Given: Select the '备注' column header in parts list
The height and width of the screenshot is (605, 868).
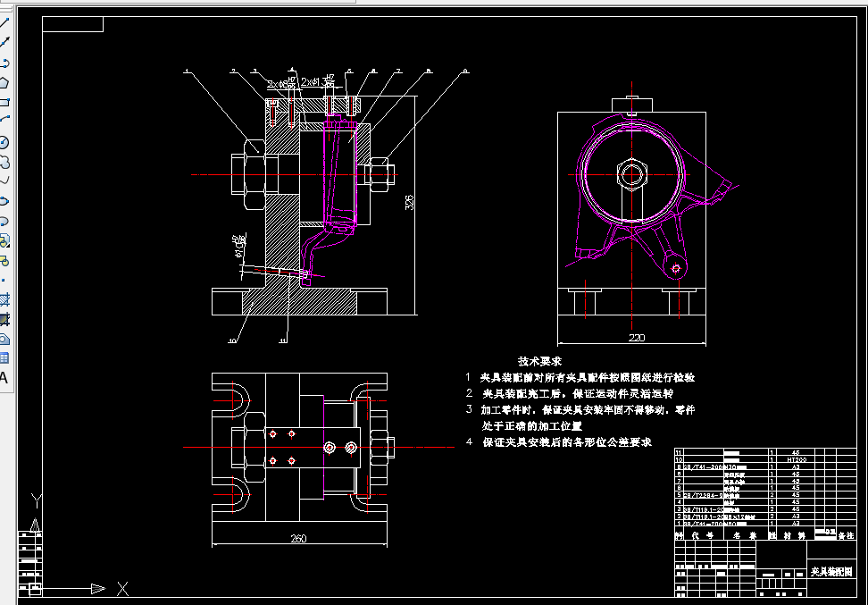Looking at the screenshot, I should pyautogui.click(x=846, y=536).
